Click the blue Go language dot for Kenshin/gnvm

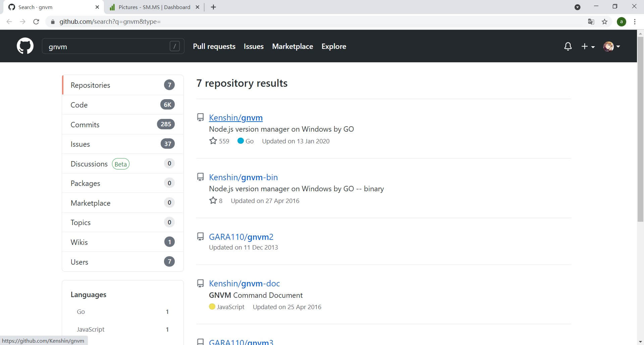(240, 141)
